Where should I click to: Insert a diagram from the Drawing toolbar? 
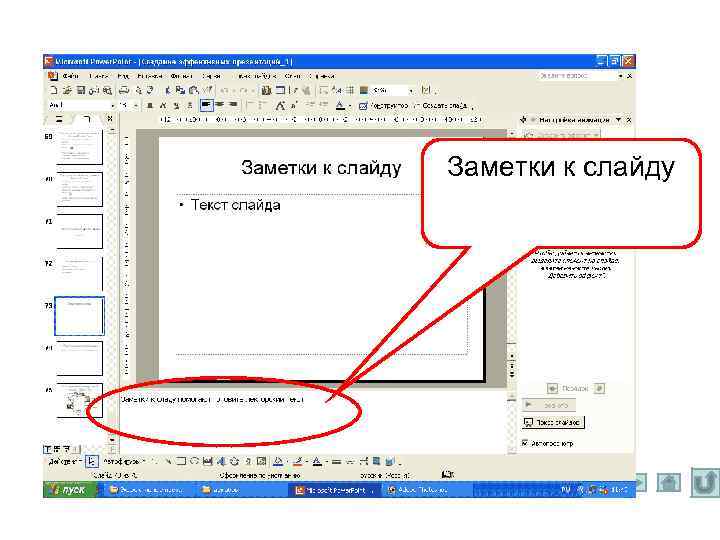pos(235,461)
